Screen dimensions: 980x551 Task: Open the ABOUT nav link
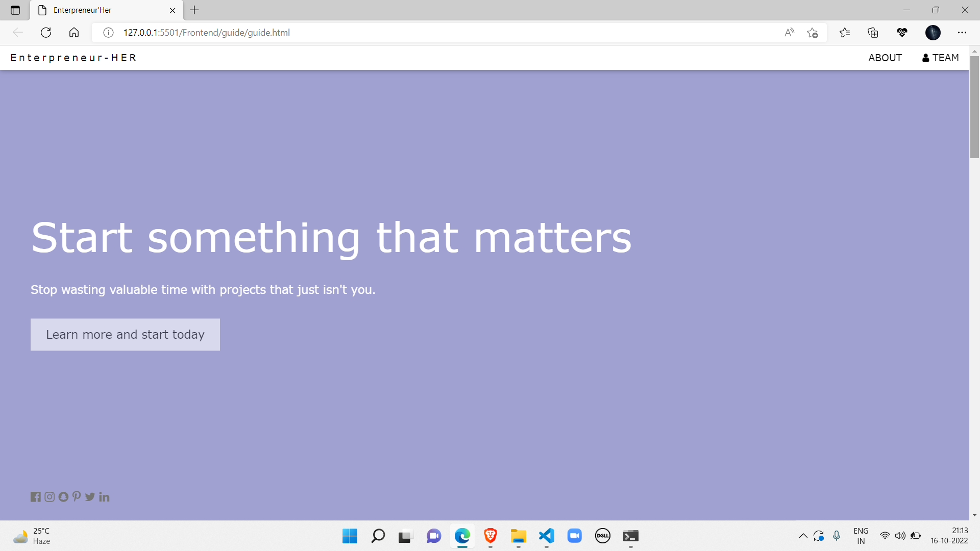click(x=885, y=58)
